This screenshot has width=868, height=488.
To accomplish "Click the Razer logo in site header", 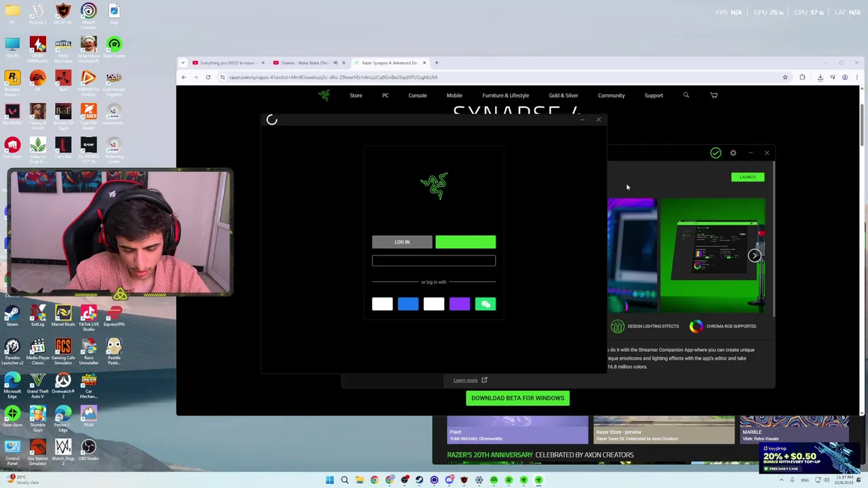I will [x=324, y=96].
